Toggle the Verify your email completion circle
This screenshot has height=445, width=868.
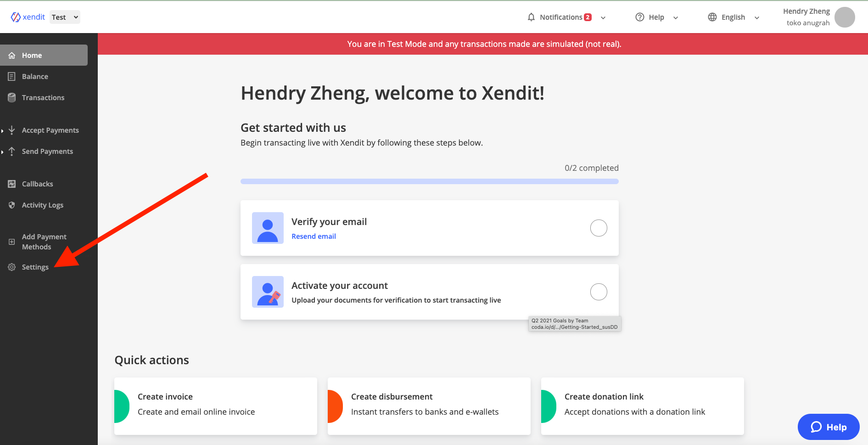[x=599, y=228]
